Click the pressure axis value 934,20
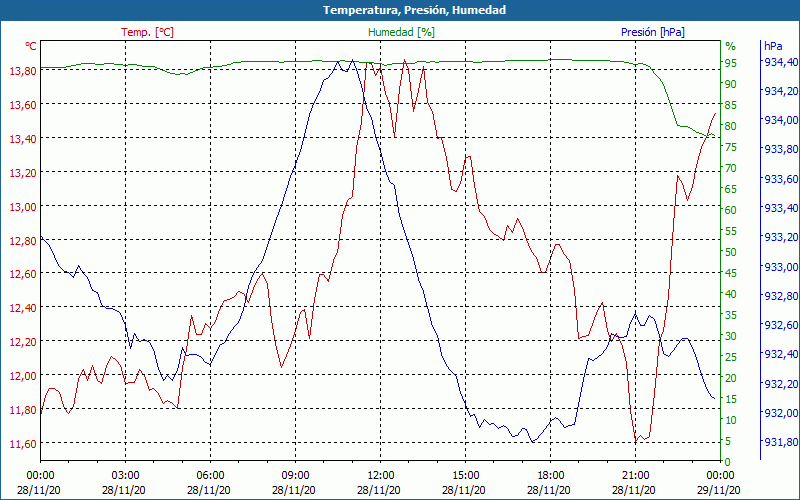This screenshot has width=800, height=500. point(780,91)
